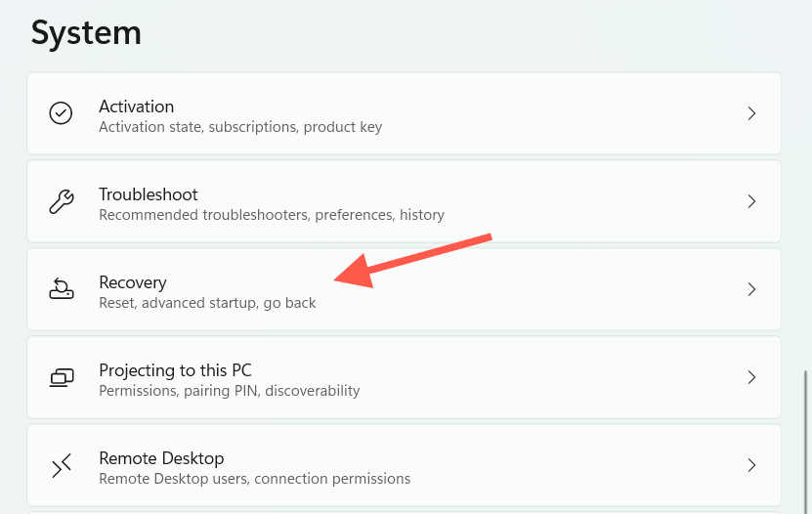Open Troubleshoot via its right chevron
The height and width of the screenshot is (514, 812).
(x=751, y=201)
